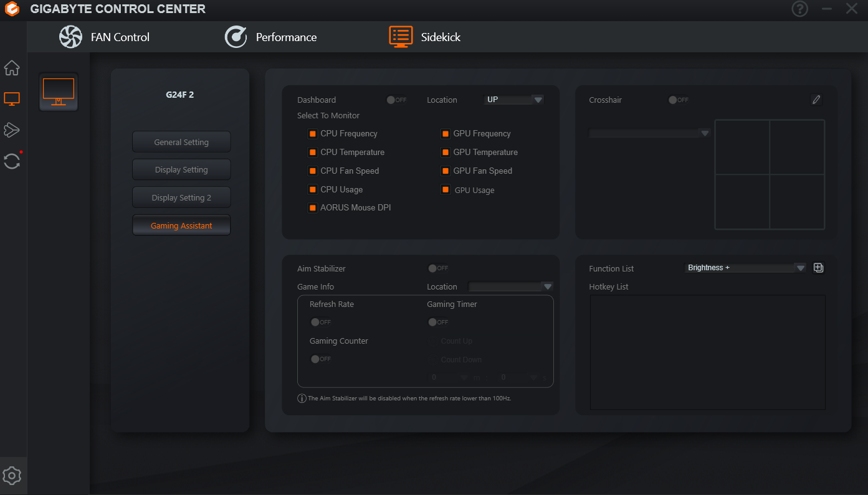
Task: Uncheck the CPU Fan Speed checkbox
Action: 313,171
